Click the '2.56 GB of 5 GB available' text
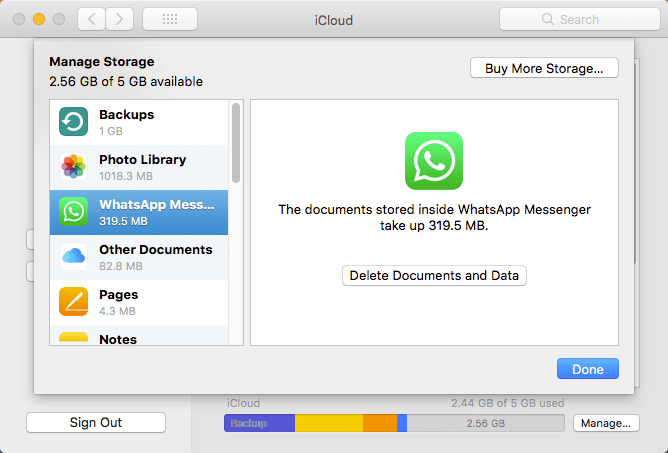668x453 pixels. [126, 81]
